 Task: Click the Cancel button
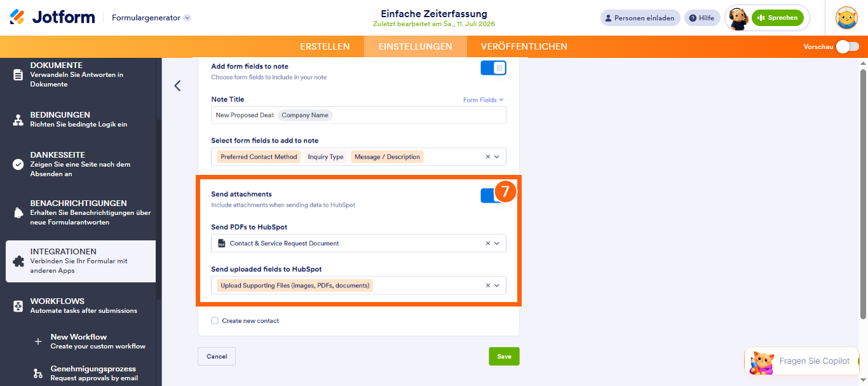217,356
